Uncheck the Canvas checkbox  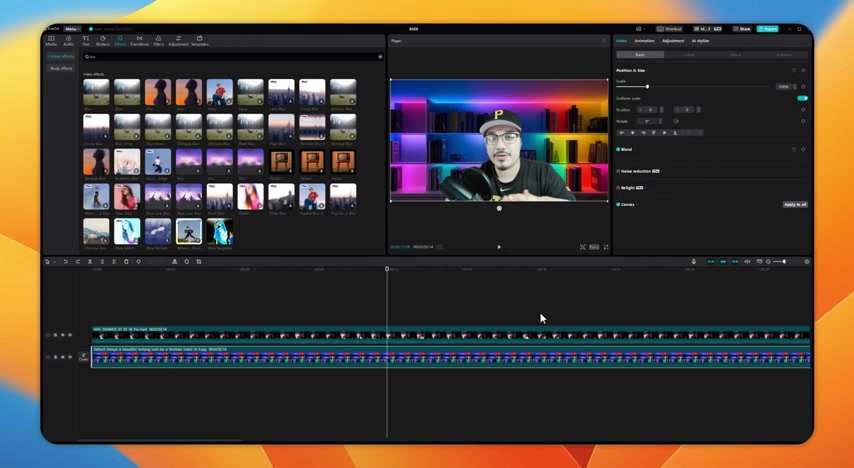pos(618,204)
